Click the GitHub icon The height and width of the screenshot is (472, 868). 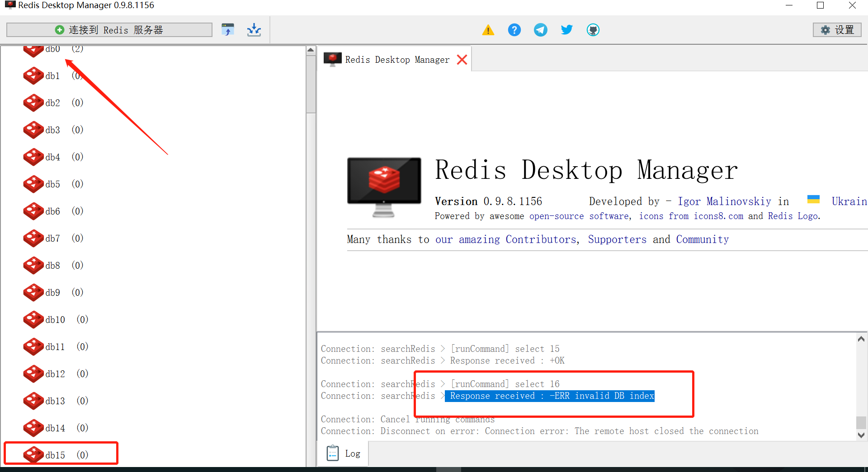point(593,30)
